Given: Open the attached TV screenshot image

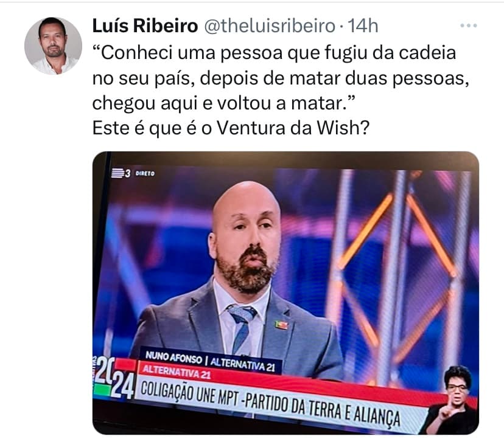Looking at the screenshot, I should point(285,293).
